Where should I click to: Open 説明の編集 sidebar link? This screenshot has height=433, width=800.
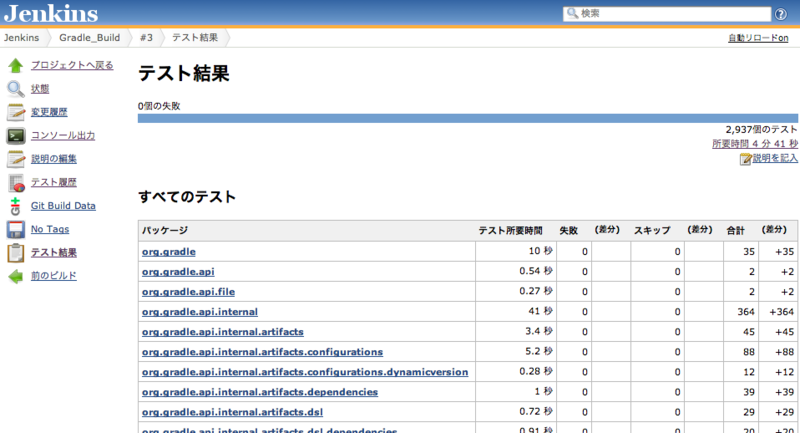point(54,159)
